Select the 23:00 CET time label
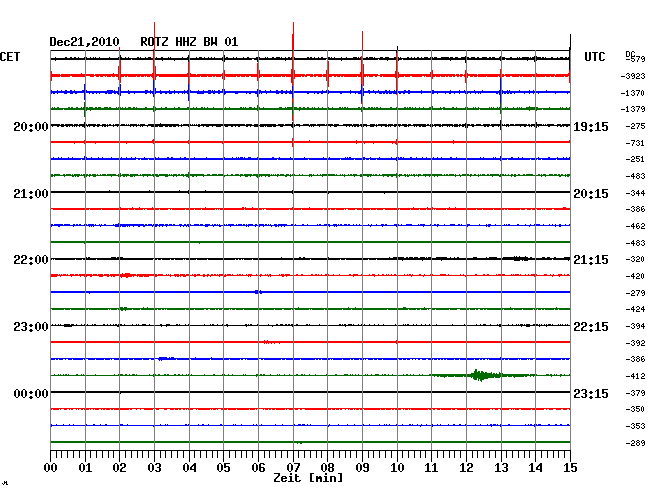The image size is (650, 494). tap(31, 327)
